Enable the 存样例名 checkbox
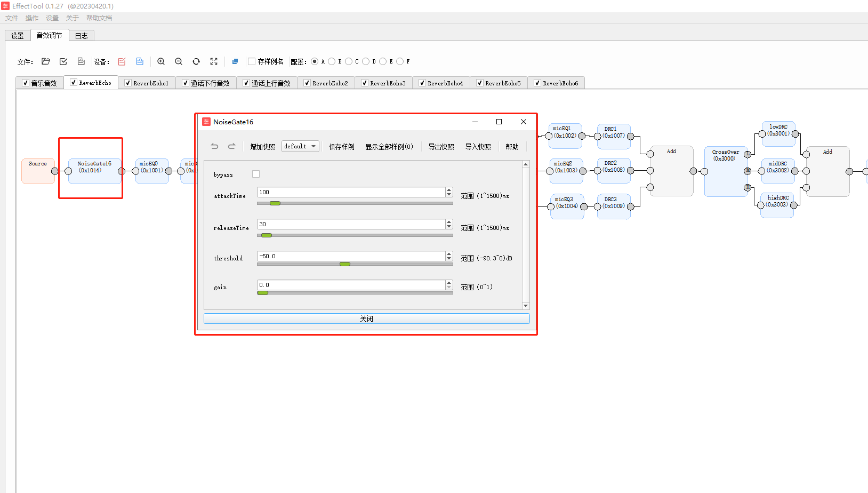Image resolution: width=868 pixels, height=493 pixels. 252,61
